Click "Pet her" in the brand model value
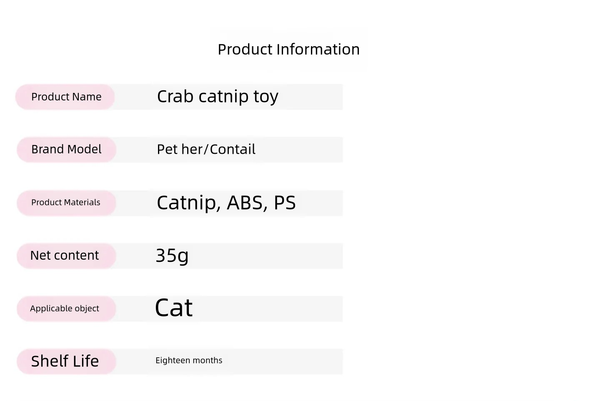 [x=180, y=149]
